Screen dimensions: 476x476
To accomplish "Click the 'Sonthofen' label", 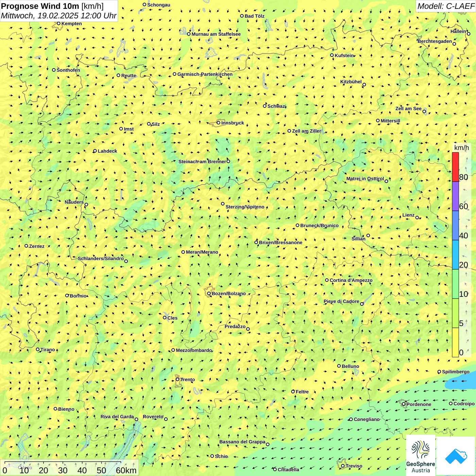I will 68,70.
